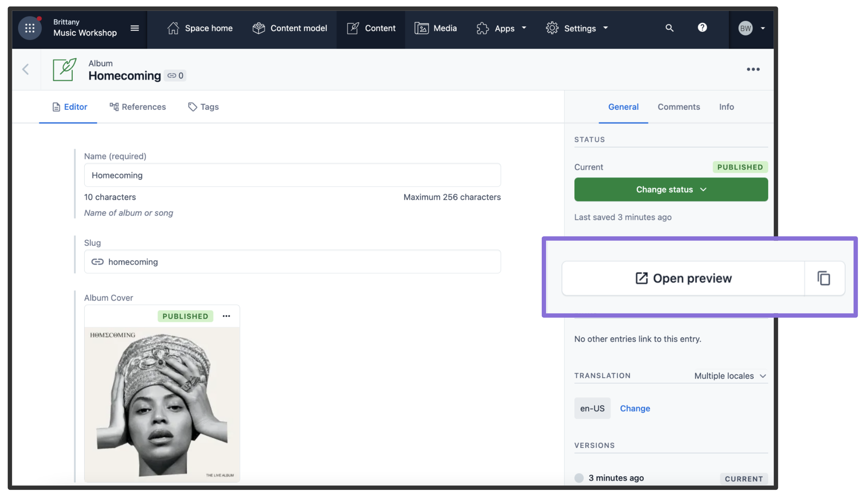868x501 pixels.
Task: Open the help question mark icon
Action: 702,28
